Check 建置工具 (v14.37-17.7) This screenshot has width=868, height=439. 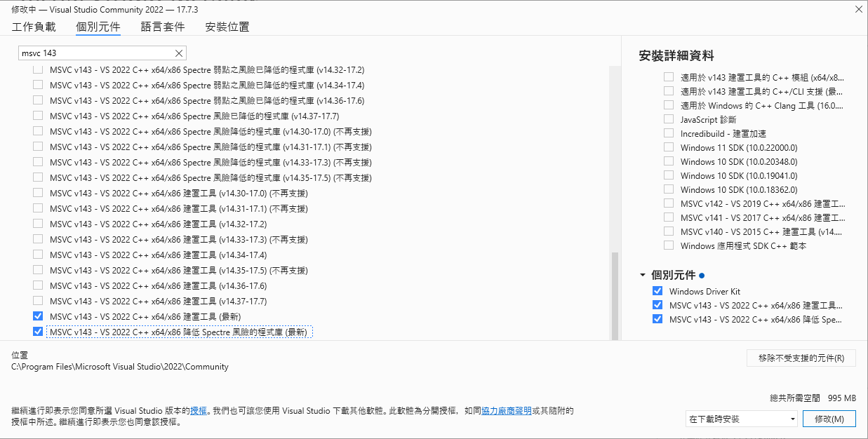[38, 302]
